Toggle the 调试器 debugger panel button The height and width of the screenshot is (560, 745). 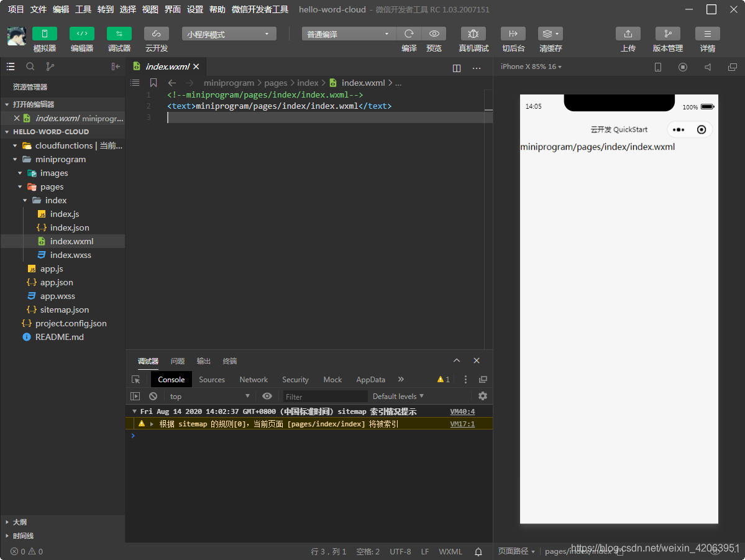point(119,34)
